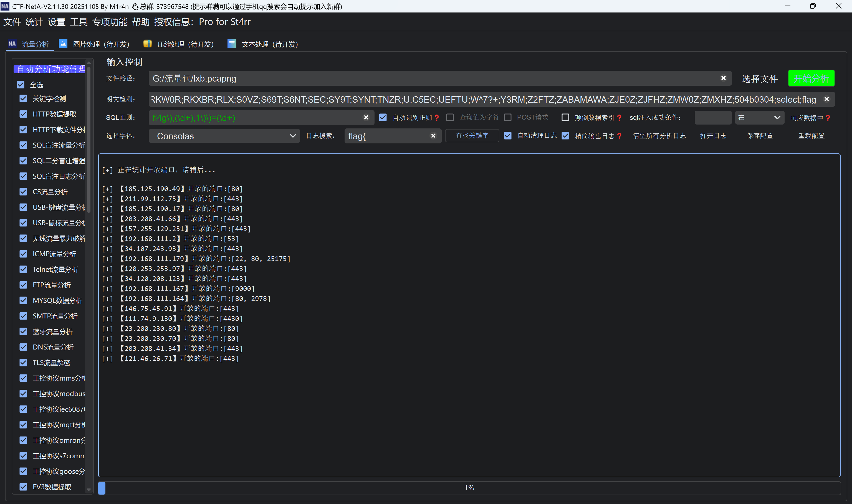The width and height of the screenshot is (852, 504).
Task: Open the Consolas font dropdown
Action: (224, 136)
